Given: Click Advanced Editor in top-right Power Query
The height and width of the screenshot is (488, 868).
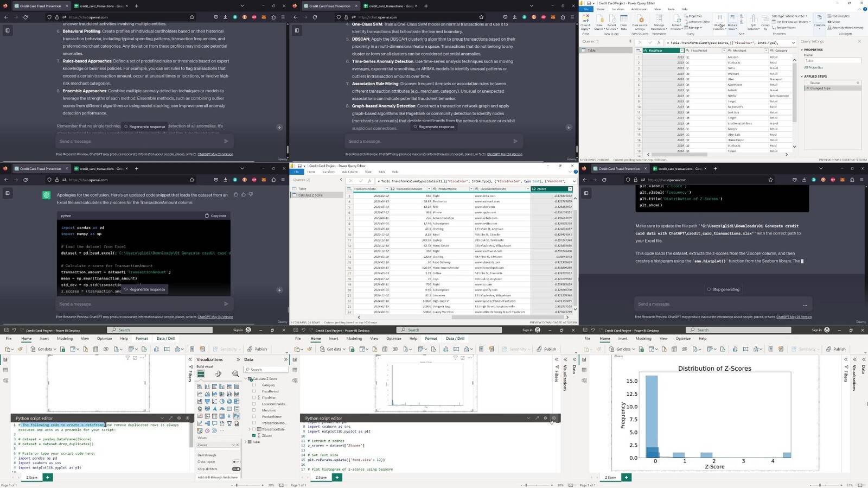Looking at the screenshot, I should click(x=698, y=22).
